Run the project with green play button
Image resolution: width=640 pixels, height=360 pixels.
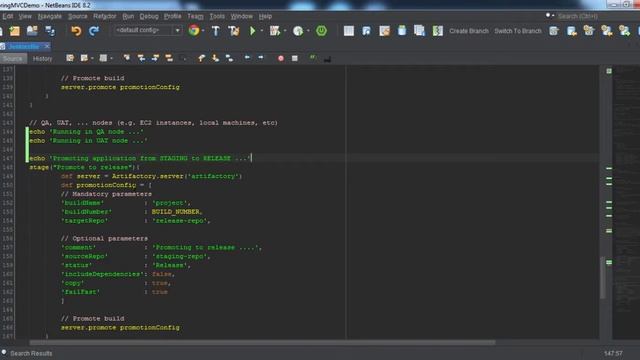253,31
